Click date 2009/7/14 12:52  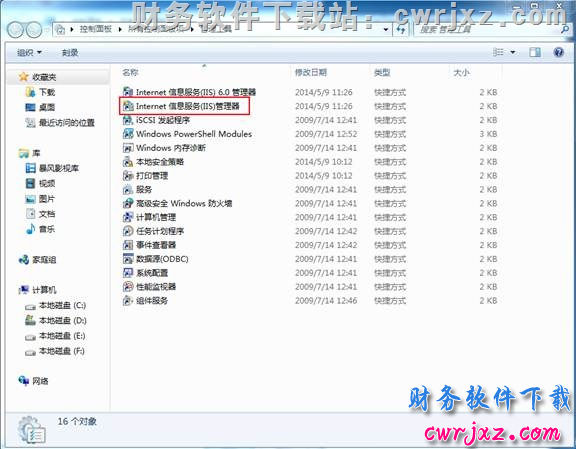pyautogui.click(x=326, y=134)
